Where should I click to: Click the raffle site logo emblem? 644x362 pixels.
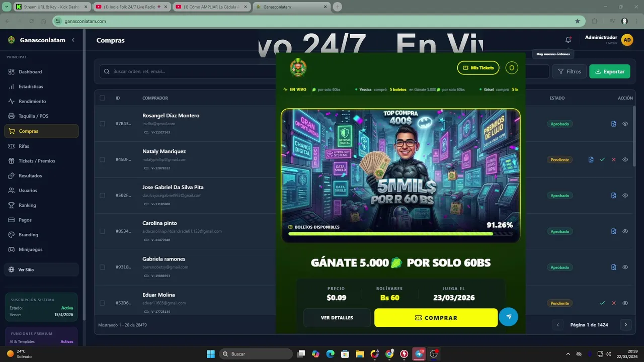(x=298, y=67)
